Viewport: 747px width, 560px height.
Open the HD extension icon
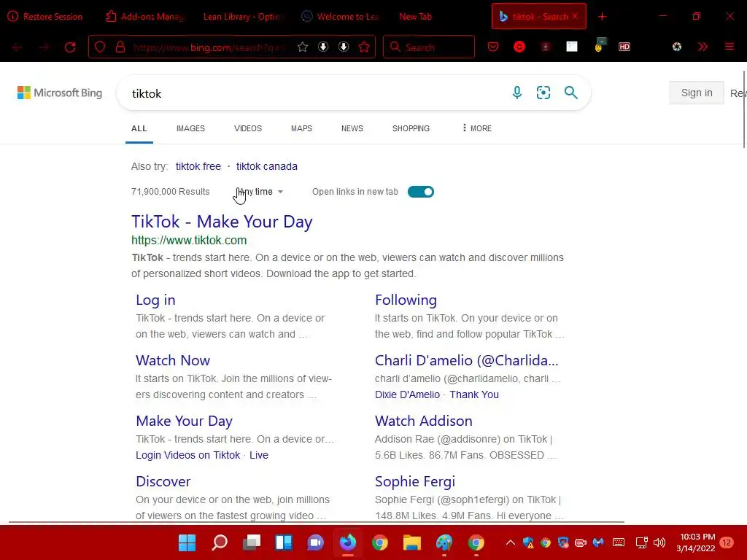click(624, 47)
